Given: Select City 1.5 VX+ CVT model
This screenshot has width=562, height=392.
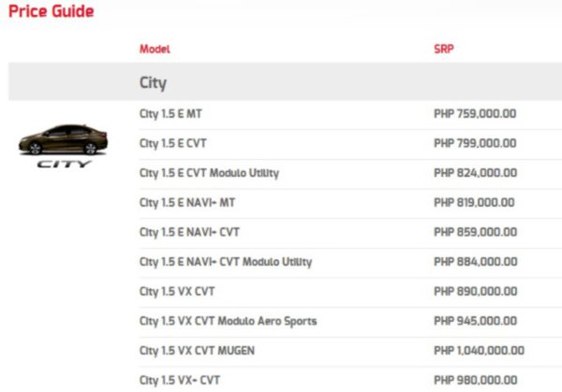Looking at the screenshot, I should pyautogui.click(x=180, y=380).
